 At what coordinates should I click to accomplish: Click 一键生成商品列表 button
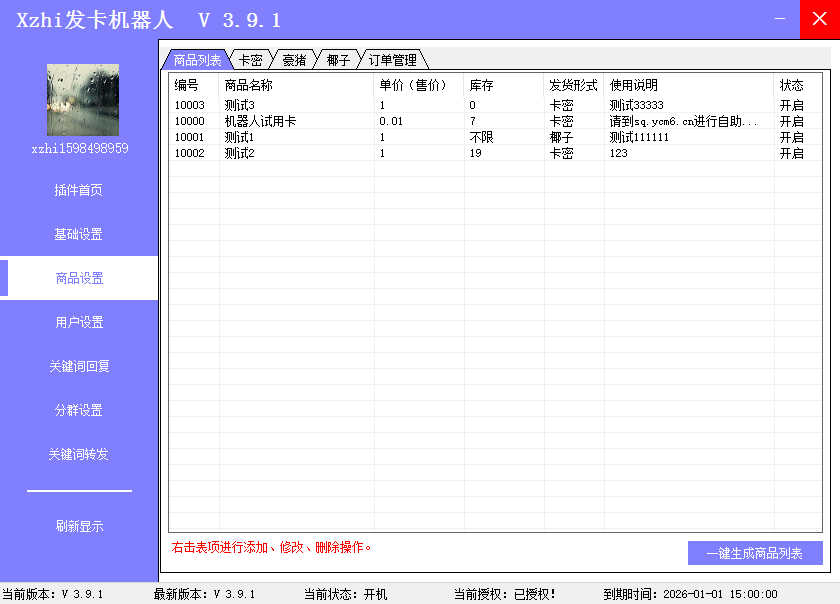pos(754,553)
